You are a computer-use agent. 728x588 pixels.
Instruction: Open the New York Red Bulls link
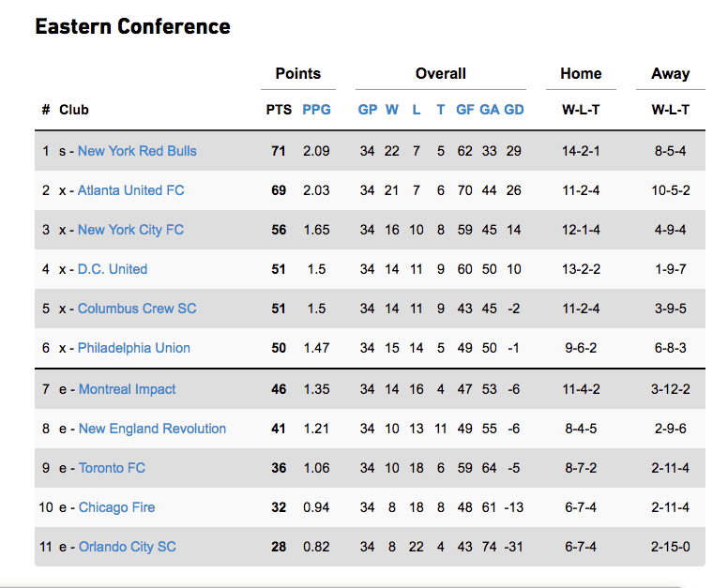coord(137,151)
